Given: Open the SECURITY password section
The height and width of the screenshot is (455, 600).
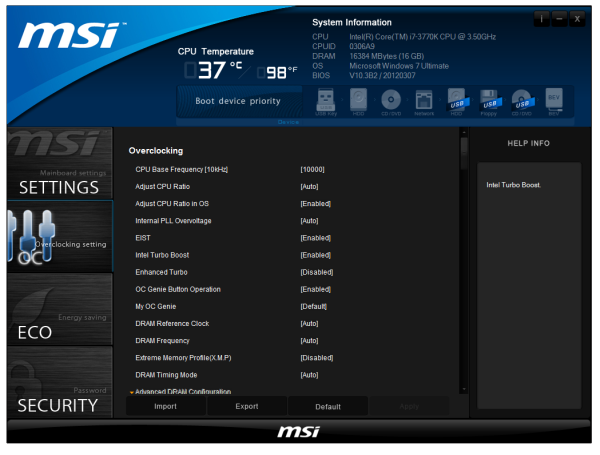Looking at the screenshot, I should (60, 382).
